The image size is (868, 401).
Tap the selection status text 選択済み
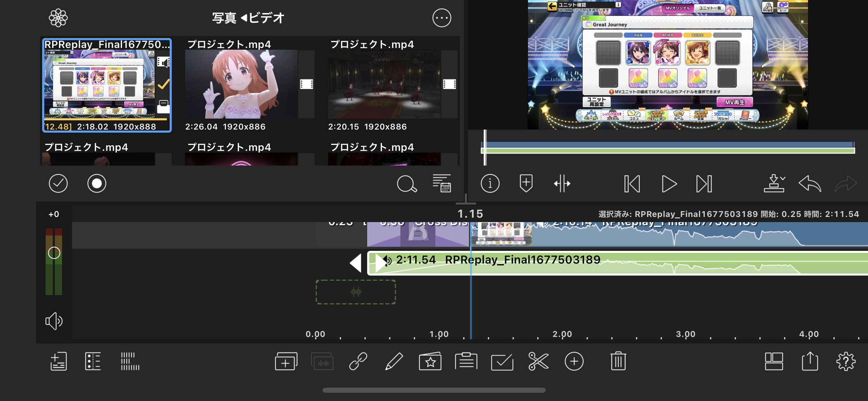tap(729, 214)
